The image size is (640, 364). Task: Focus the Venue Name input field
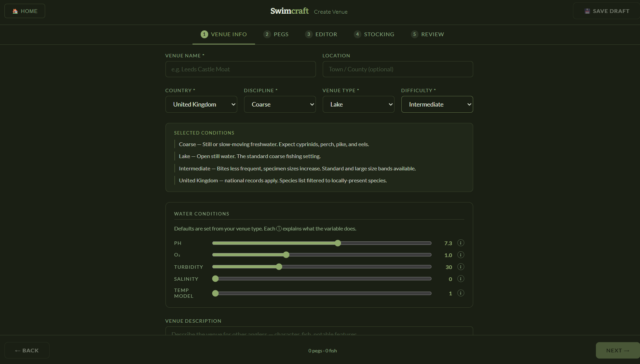pos(240,69)
